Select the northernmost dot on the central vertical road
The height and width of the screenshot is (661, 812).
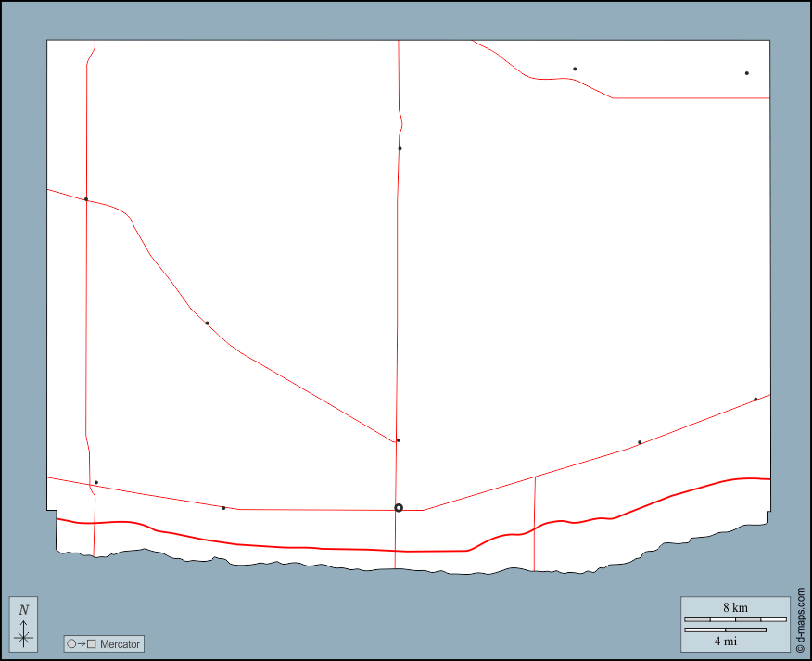[400, 148]
